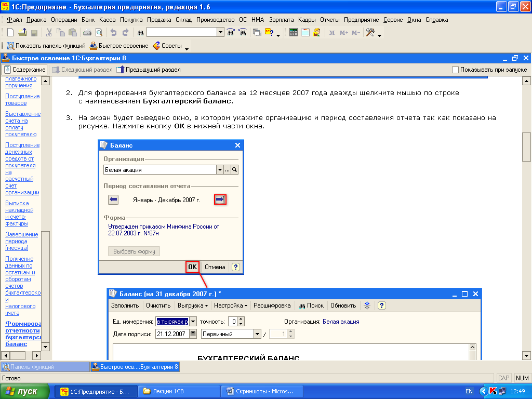Open the 1C help question icon

pyautogui.click(x=270, y=33)
